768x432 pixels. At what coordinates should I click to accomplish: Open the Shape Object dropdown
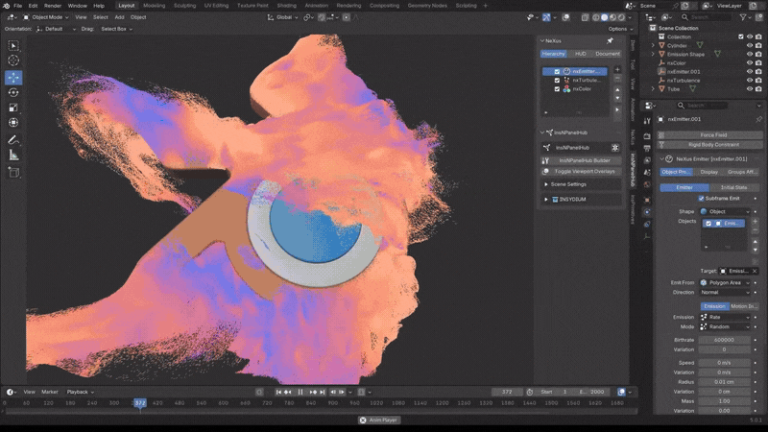[x=725, y=212]
